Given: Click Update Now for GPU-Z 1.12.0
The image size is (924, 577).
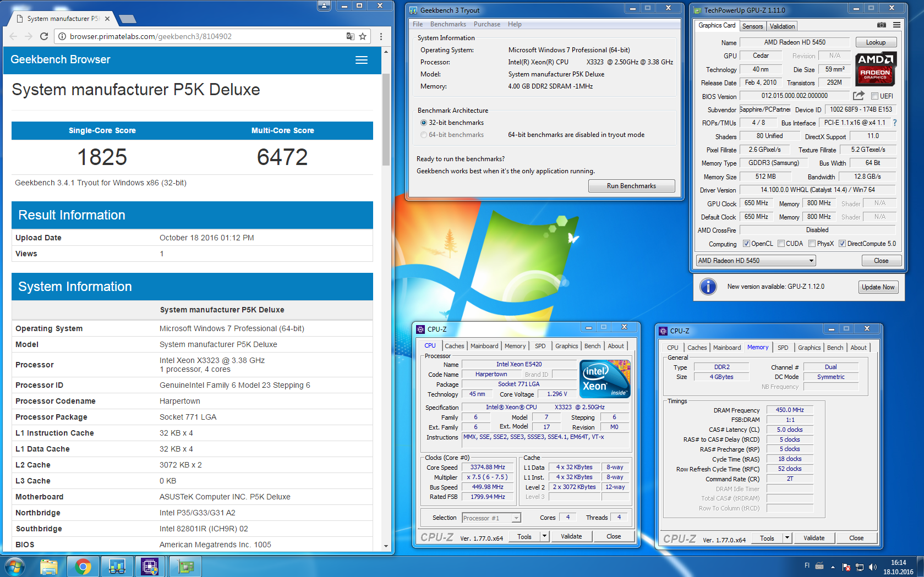Looking at the screenshot, I should (x=878, y=287).
